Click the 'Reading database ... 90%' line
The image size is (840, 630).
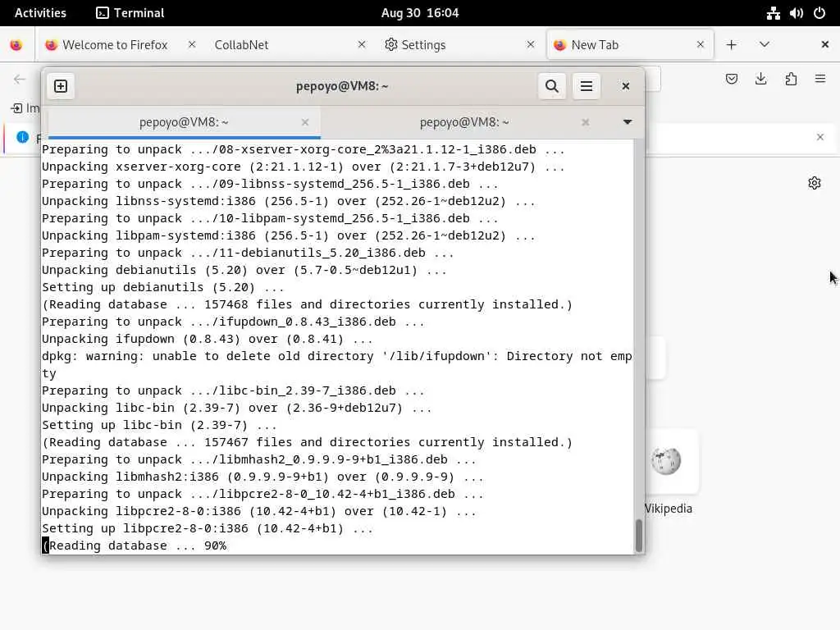(135, 546)
